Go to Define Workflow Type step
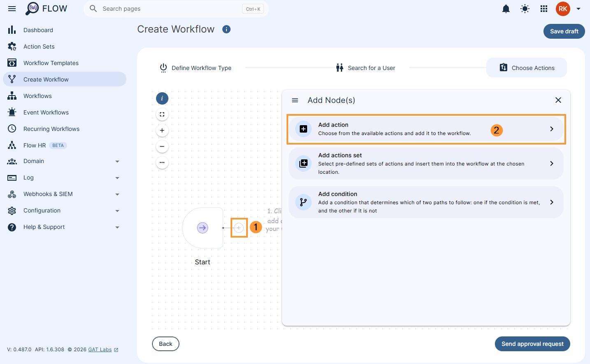Viewport: 590px width, 364px height. [196, 68]
